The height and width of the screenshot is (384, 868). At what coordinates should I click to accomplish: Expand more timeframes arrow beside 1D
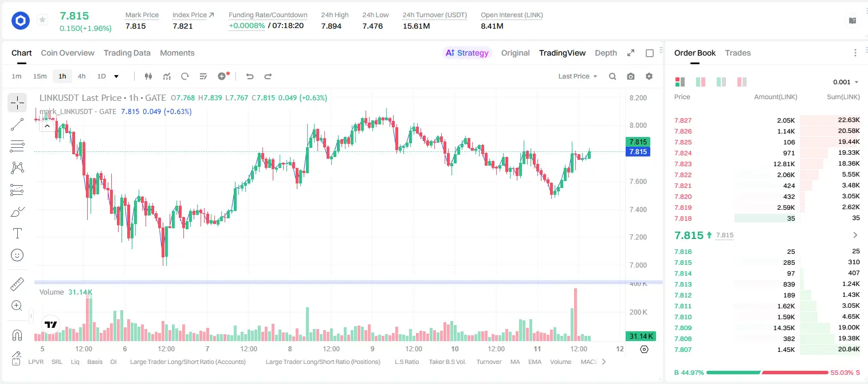point(116,76)
